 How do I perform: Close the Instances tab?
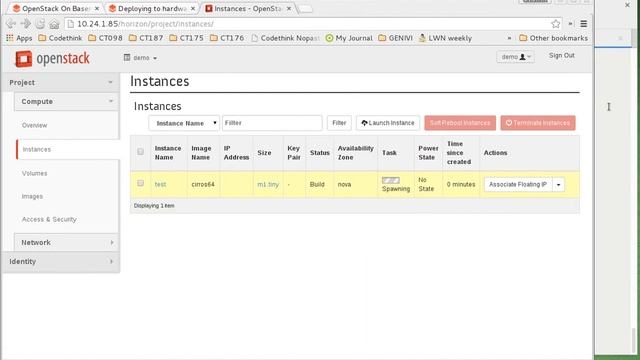coord(289,9)
